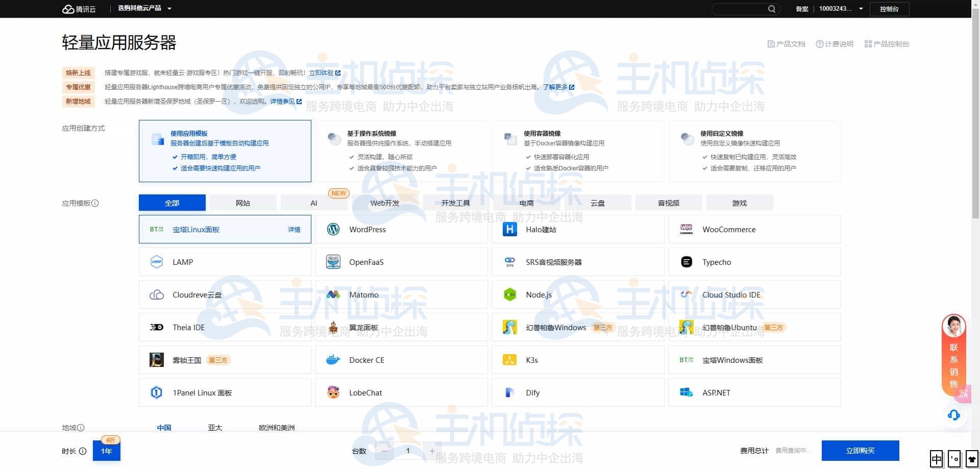
Task: Increase server count with plus button
Action: [x=432, y=451]
